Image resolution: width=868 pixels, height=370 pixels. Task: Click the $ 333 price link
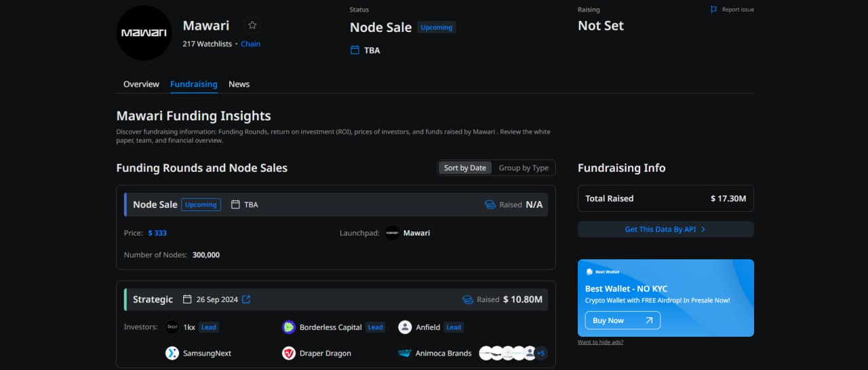coord(157,233)
